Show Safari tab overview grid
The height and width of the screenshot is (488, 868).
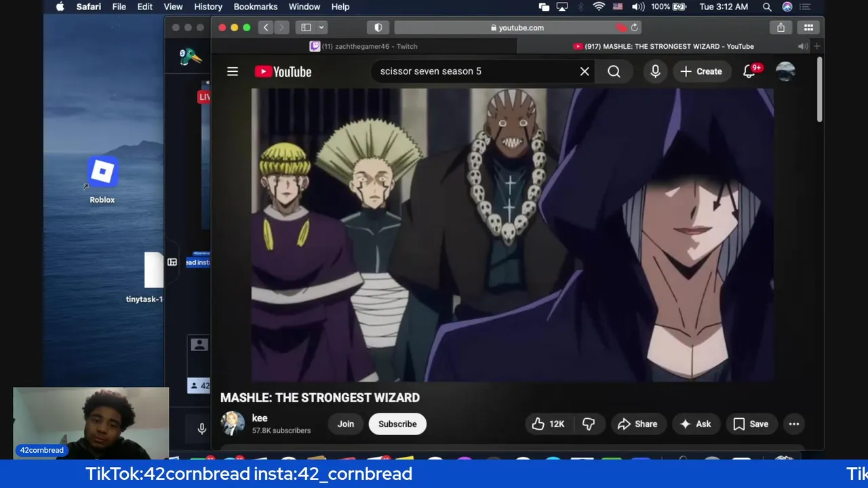tap(808, 28)
